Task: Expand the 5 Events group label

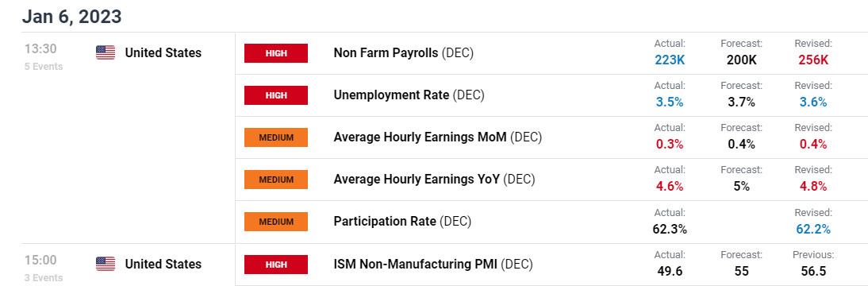Action: 44,67
